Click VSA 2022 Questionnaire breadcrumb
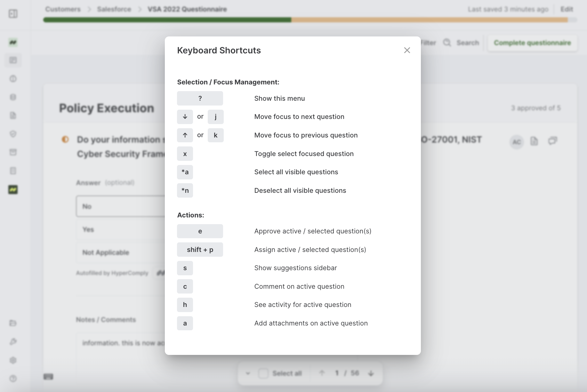This screenshot has height=392, width=587. click(187, 9)
